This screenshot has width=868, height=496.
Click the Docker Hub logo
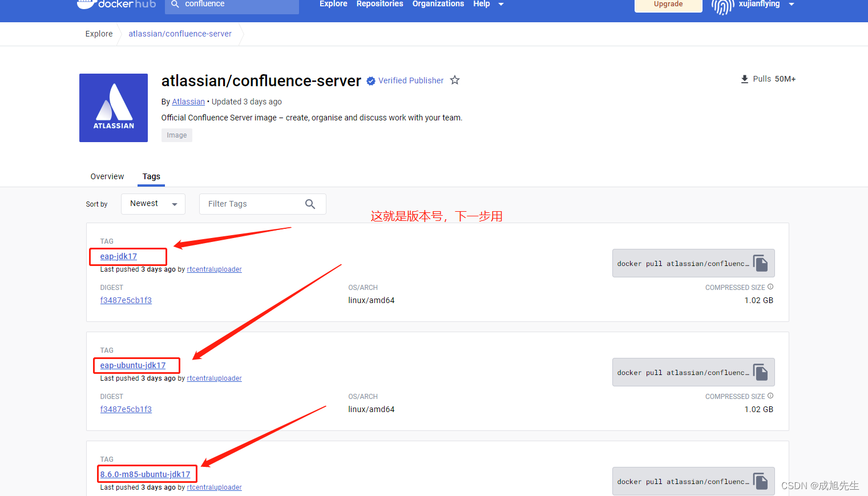pos(116,4)
